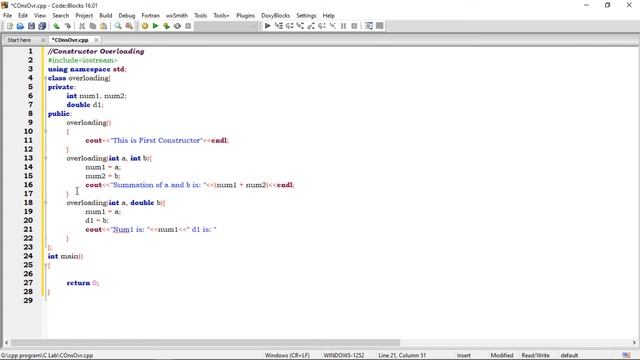Build the project with gear icon
The height and width of the screenshot is (360, 640).
pos(145,26)
